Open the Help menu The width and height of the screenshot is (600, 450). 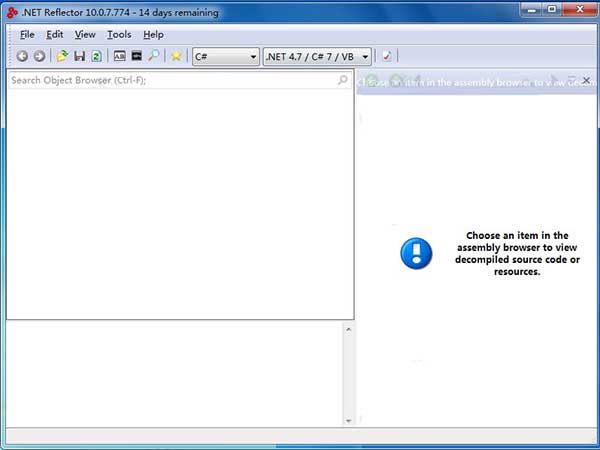153,35
